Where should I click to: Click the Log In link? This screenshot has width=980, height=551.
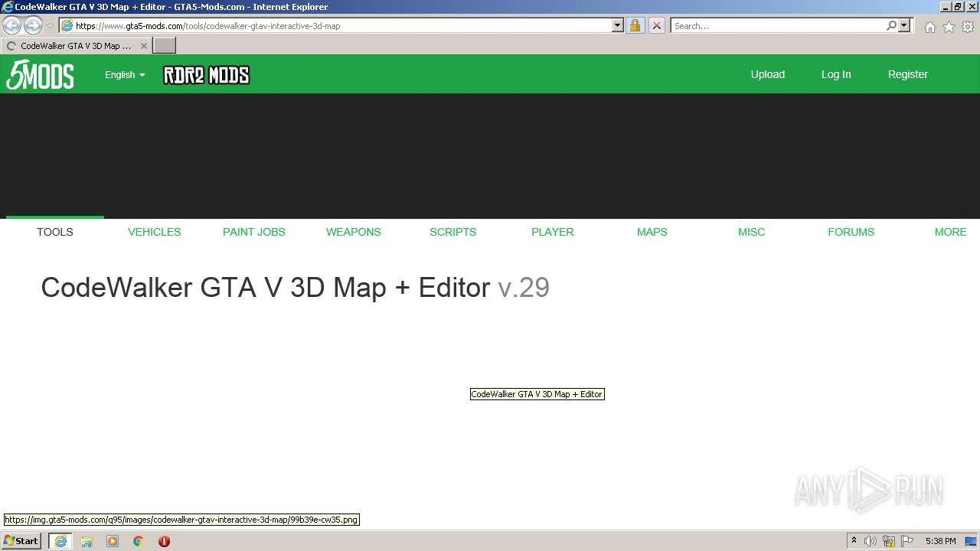pyautogui.click(x=836, y=74)
